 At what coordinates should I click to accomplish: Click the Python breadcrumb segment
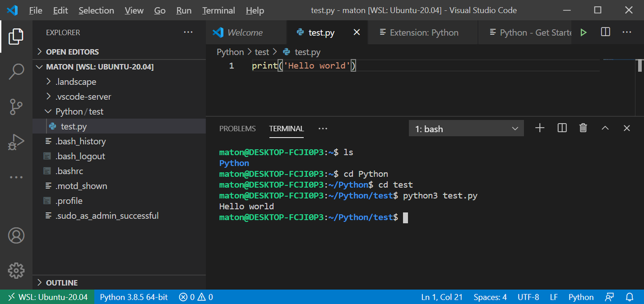click(x=230, y=52)
